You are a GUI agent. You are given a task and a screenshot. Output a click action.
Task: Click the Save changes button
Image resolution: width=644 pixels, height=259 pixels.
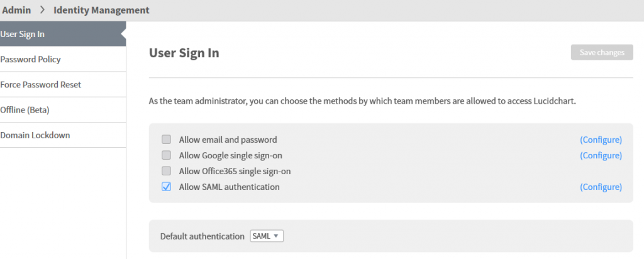[602, 53]
